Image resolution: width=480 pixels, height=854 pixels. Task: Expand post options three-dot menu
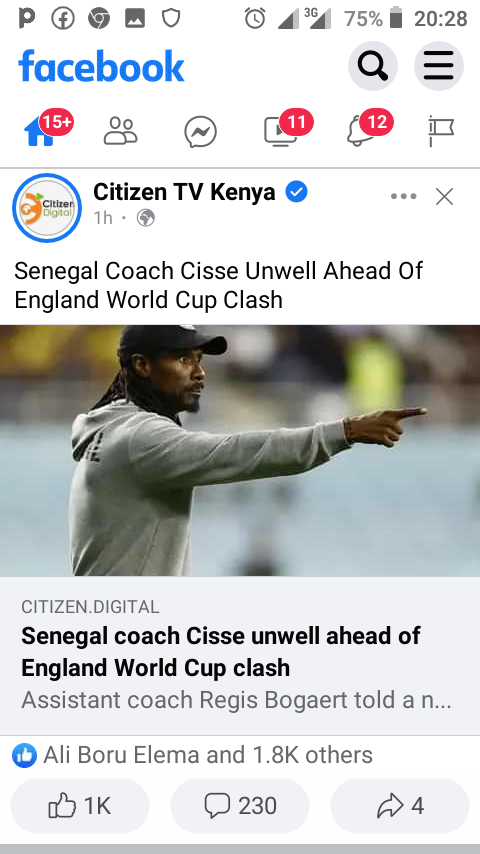click(x=404, y=197)
